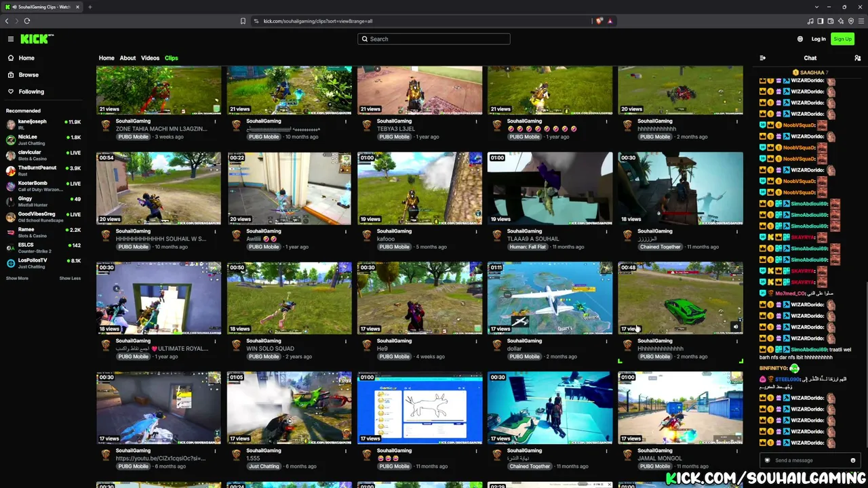Open the hamburger sidebar menu beside Kick logo

point(11,39)
